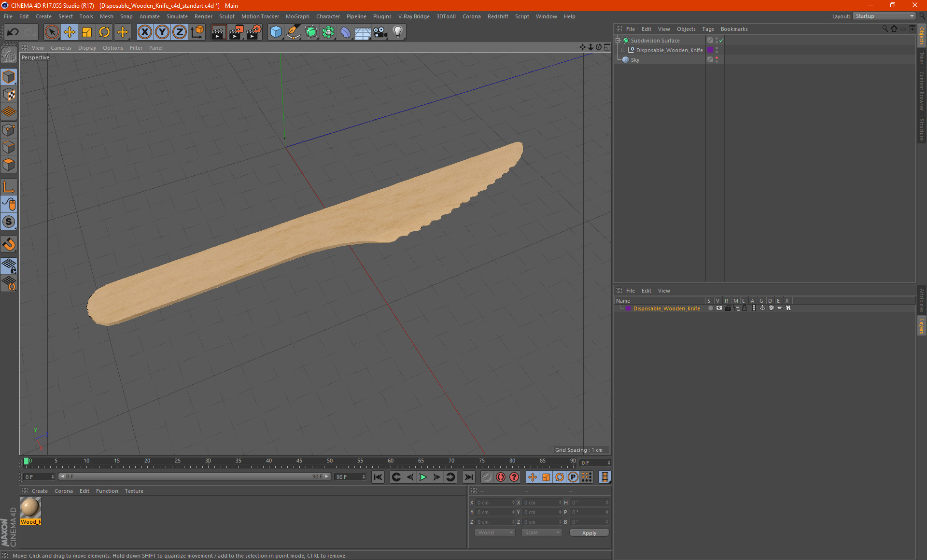Activate the Move tool

tap(70, 32)
